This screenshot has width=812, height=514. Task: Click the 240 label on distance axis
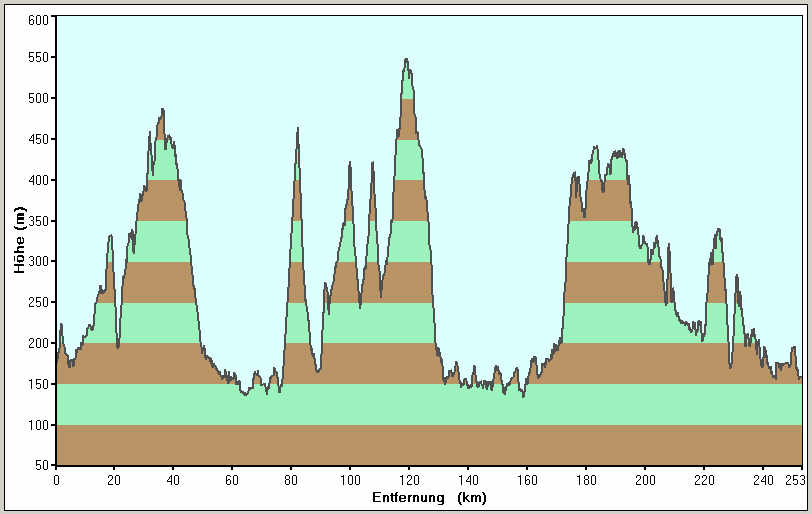click(763, 479)
